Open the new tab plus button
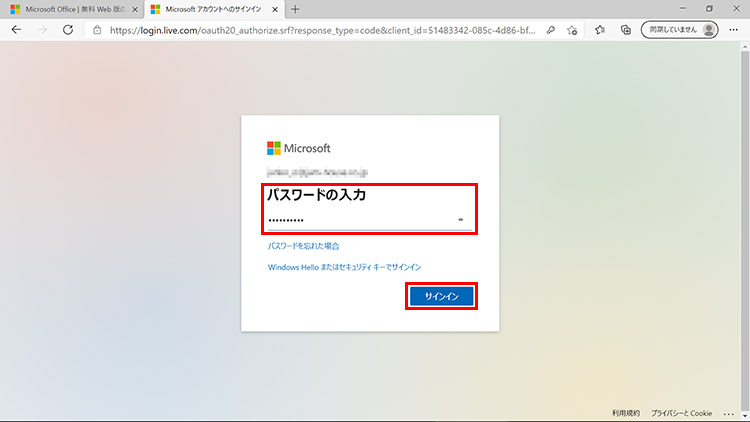The width and height of the screenshot is (750, 422). coord(294,9)
